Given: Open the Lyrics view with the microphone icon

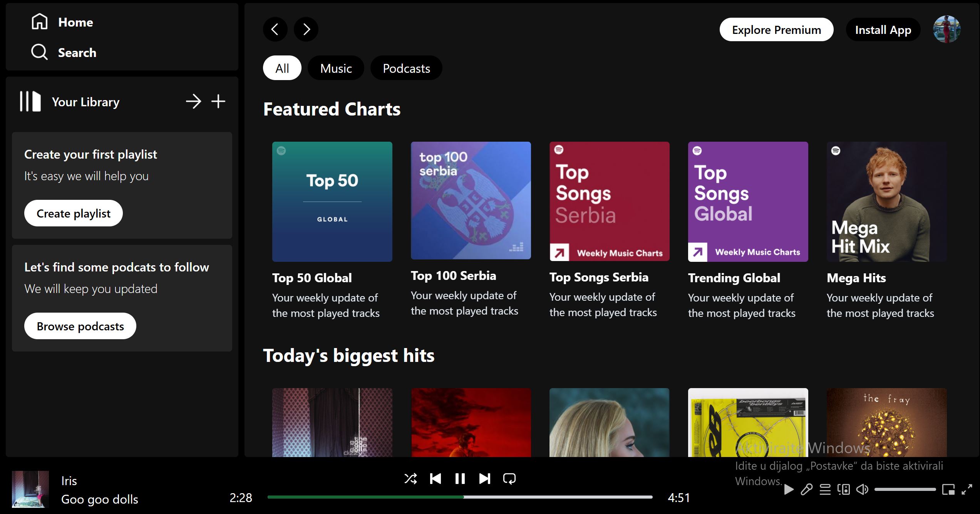Looking at the screenshot, I should [806, 489].
